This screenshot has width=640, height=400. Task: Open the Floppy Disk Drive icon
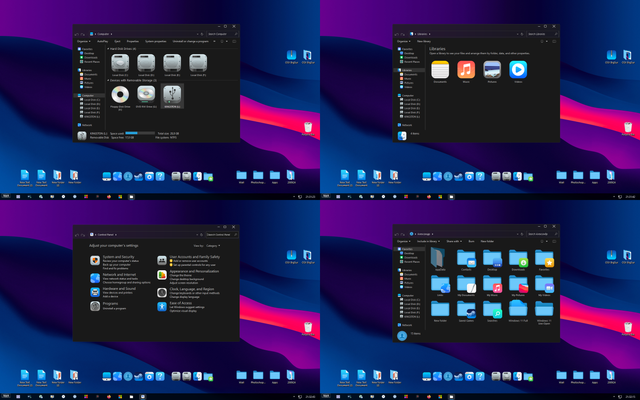(119, 94)
